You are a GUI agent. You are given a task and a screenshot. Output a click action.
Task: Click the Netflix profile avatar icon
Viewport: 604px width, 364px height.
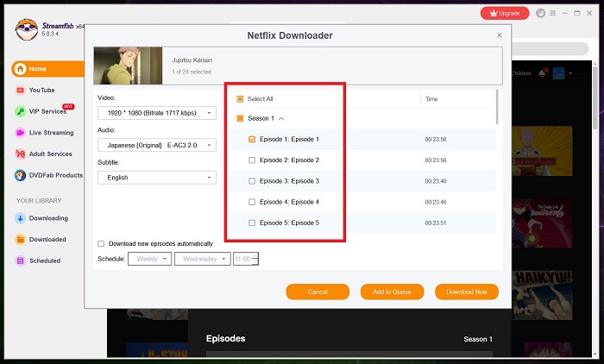click(x=558, y=73)
